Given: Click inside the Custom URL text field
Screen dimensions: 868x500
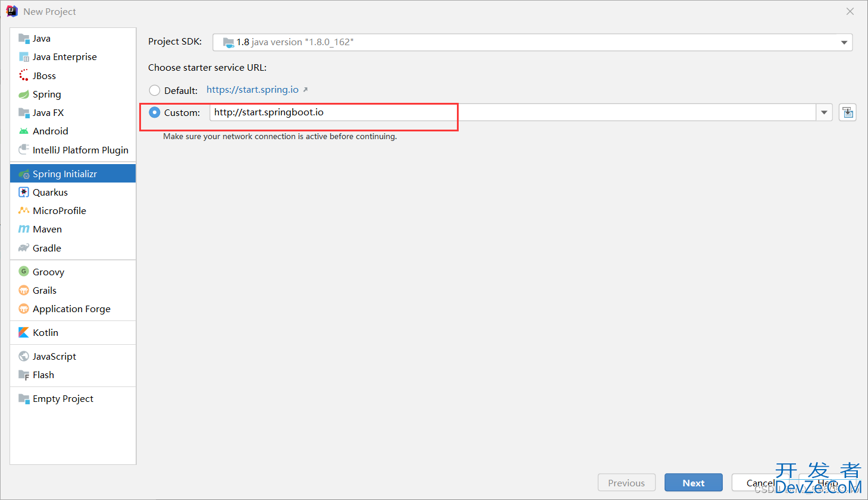Looking at the screenshot, I should [513, 112].
